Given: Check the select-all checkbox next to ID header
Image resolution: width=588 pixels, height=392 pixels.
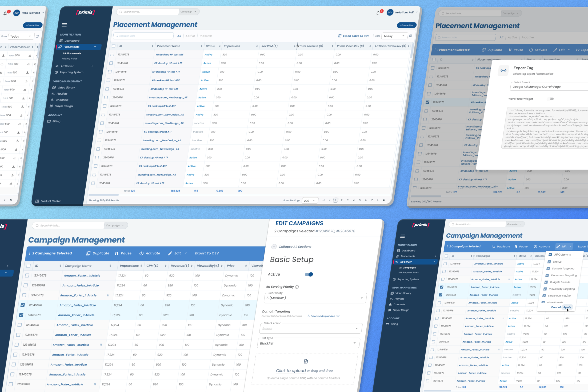Looking at the screenshot, I should click(x=114, y=46).
